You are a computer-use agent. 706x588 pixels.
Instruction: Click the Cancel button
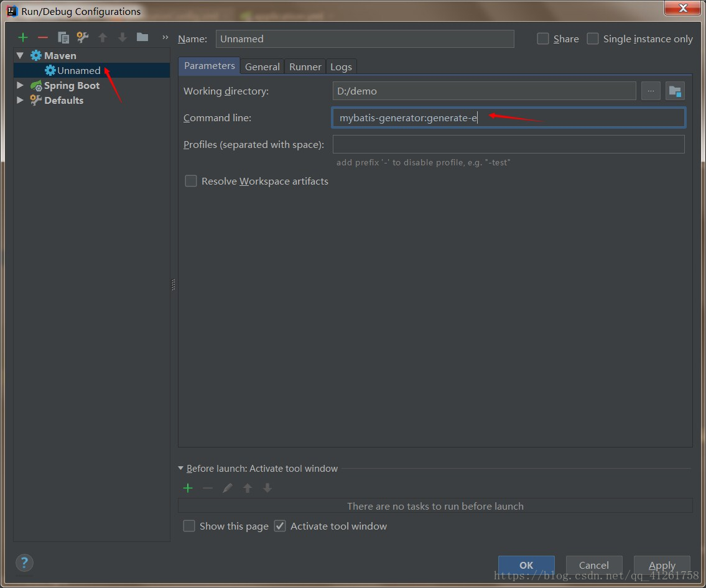pos(594,565)
